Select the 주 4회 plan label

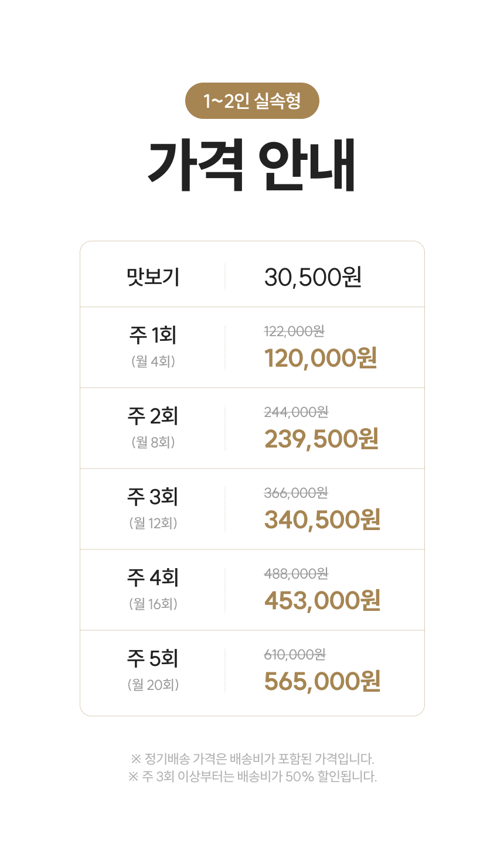153,578
